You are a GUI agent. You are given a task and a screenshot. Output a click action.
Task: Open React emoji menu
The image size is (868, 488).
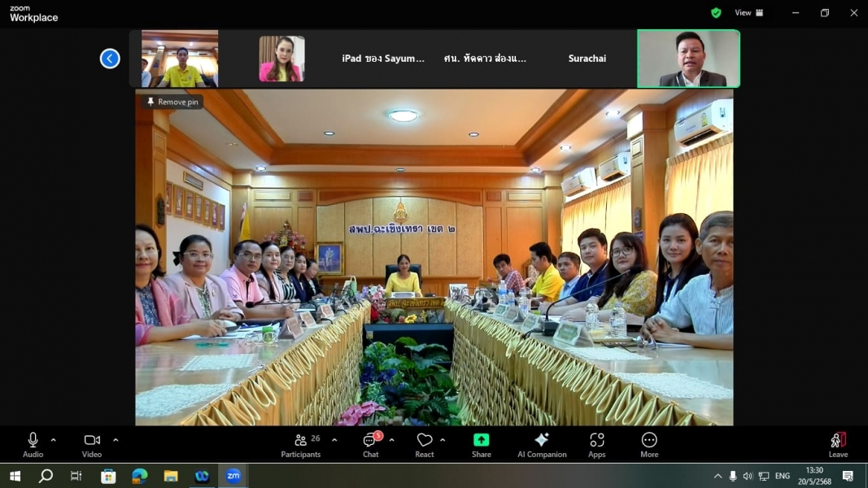[425, 445]
